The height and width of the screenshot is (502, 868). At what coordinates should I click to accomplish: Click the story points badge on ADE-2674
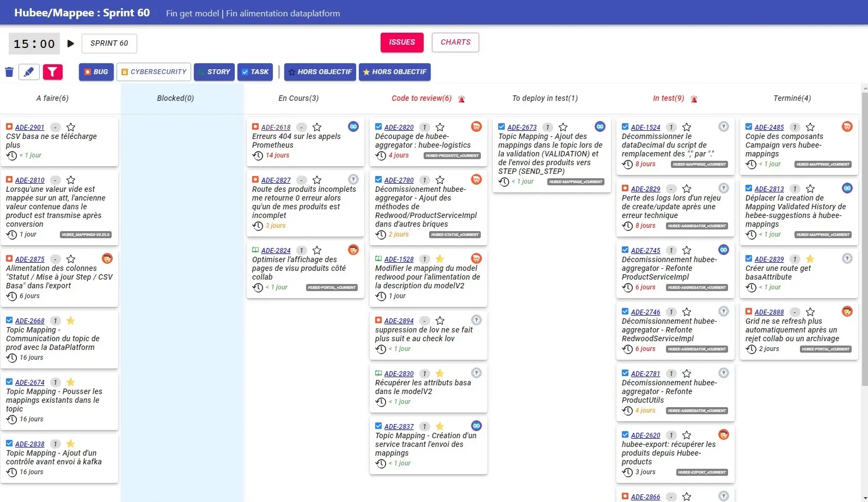(x=55, y=383)
